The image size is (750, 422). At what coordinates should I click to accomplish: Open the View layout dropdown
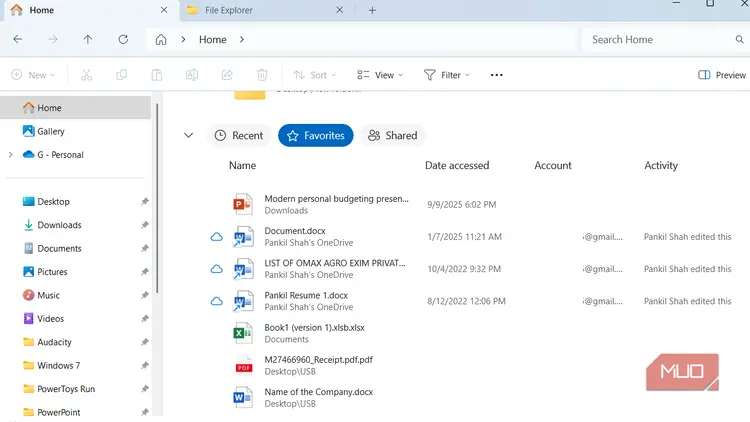click(x=380, y=75)
